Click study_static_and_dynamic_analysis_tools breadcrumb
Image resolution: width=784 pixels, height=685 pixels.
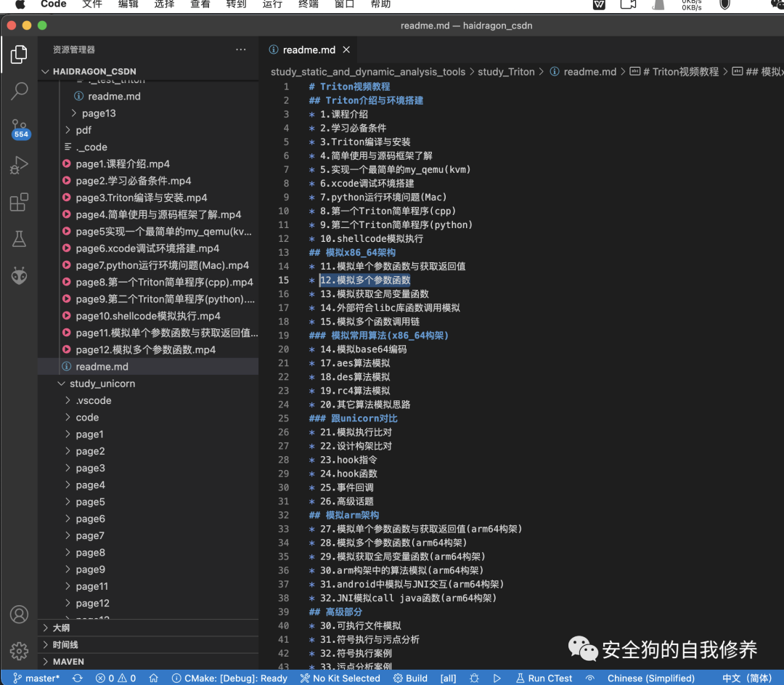click(x=367, y=72)
